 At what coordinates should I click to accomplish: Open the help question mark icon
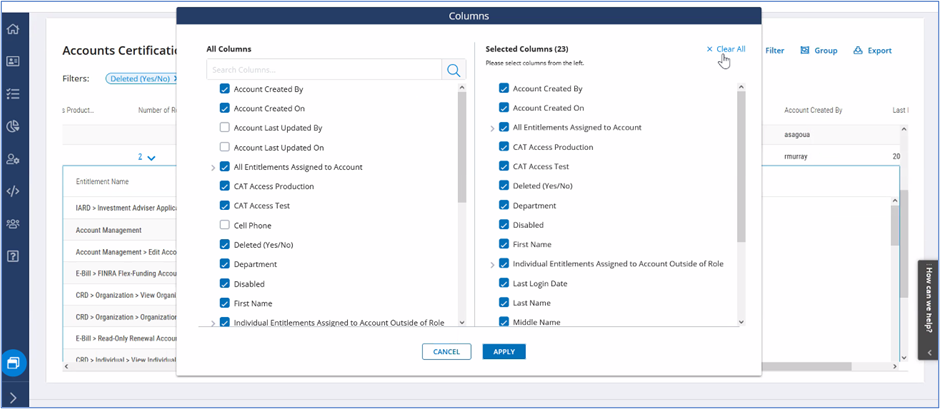pyautogui.click(x=13, y=256)
